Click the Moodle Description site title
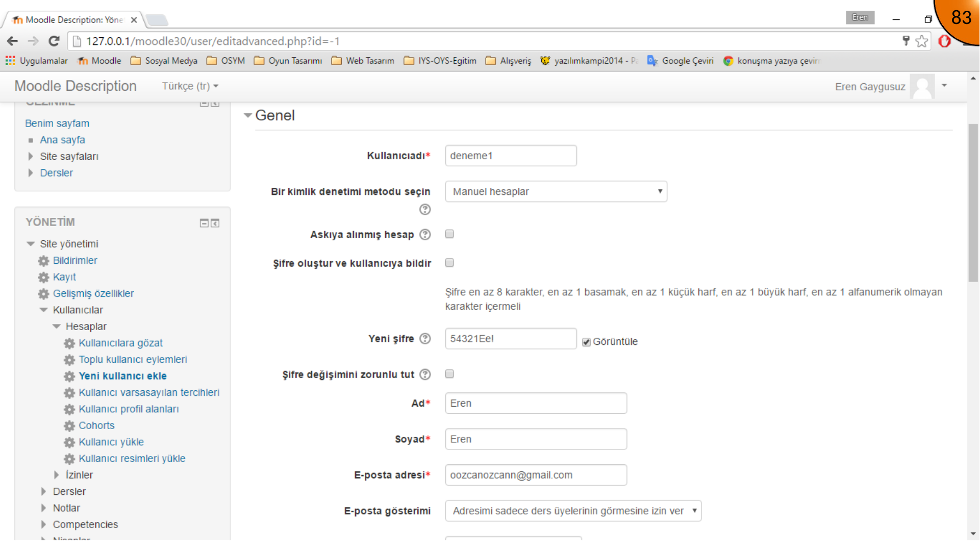 76,86
